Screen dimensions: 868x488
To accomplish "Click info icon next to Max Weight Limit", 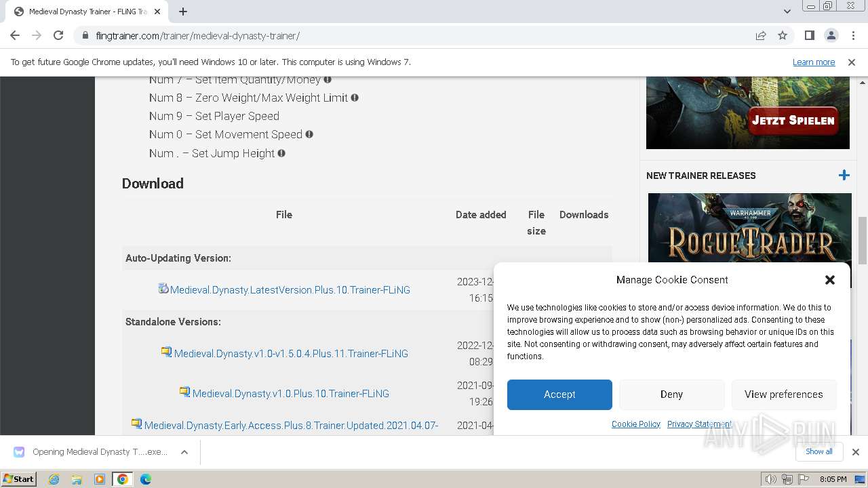I will 355,98.
